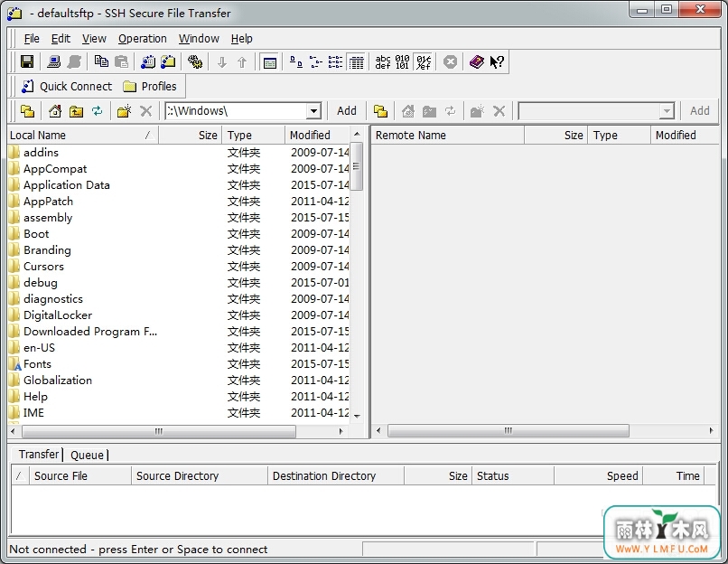Go to local Home folder icon
The image size is (728, 564).
pyautogui.click(x=55, y=111)
